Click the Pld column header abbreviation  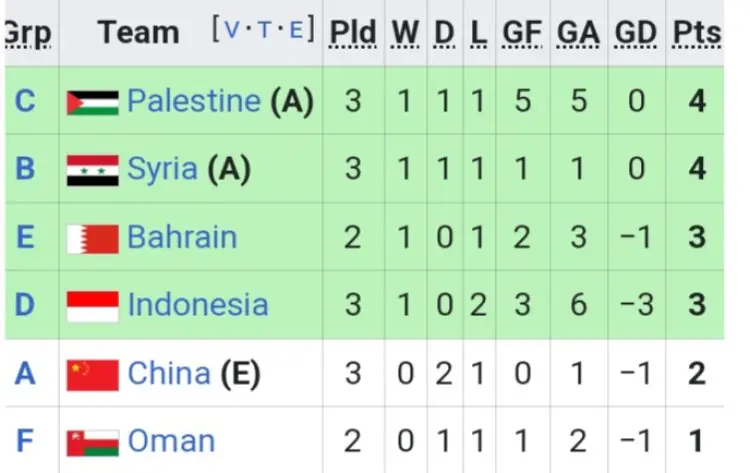point(353,33)
